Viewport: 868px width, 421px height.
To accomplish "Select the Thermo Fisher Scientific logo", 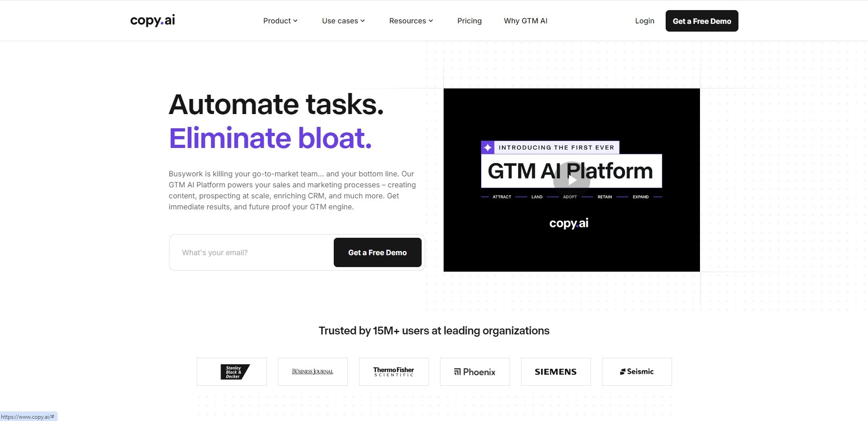I will 394,372.
